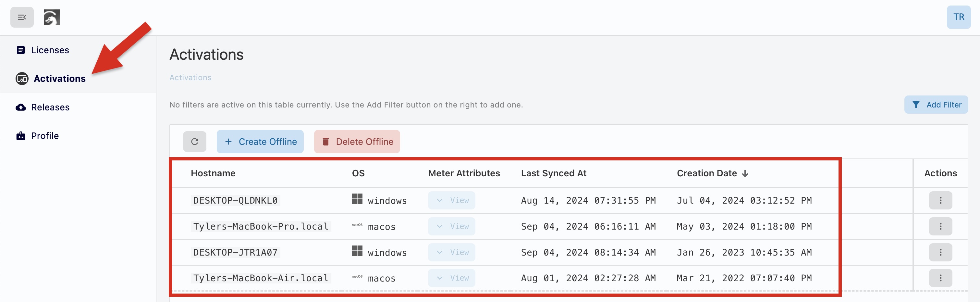980x302 pixels.
Task: Open actions menu for Tylers-MacBook-Air.local
Action: pos(940,278)
